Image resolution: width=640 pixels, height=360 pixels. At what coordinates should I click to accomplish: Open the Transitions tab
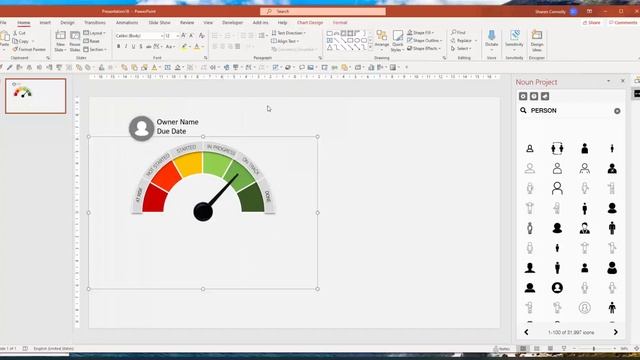tap(95, 23)
